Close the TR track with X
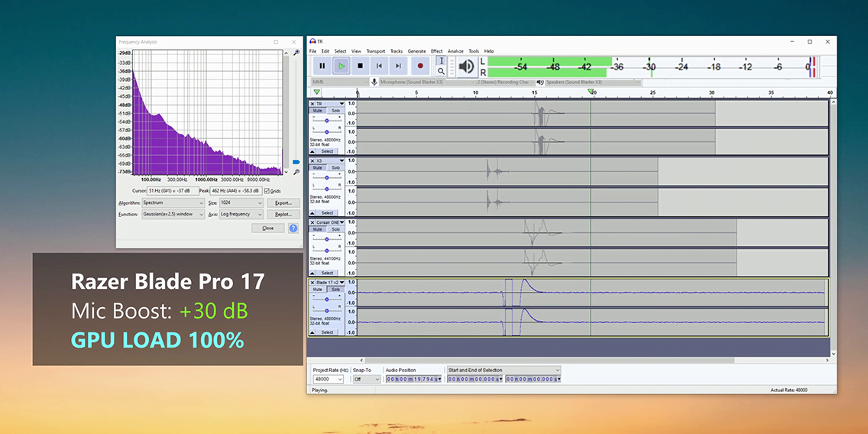Screen dimensions: 868x434 click(313, 103)
